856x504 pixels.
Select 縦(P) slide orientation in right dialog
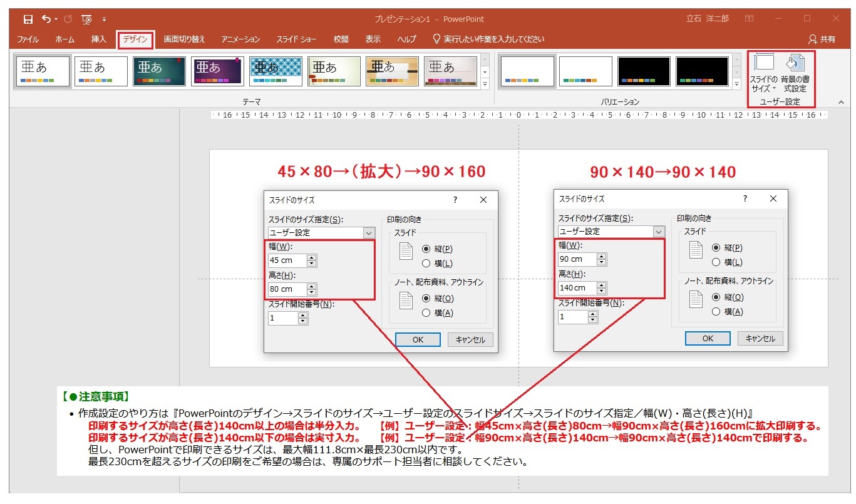[x=716, y=247]
